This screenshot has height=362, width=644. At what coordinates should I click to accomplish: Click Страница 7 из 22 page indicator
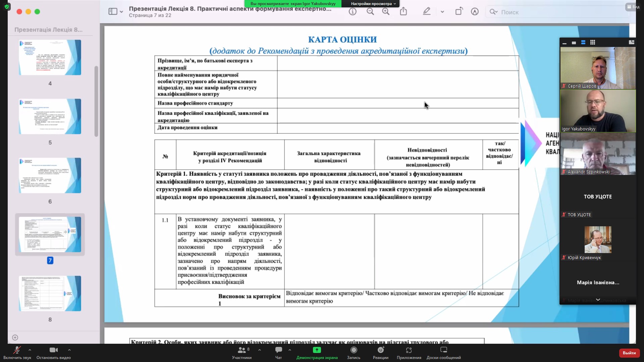point(150,15)
